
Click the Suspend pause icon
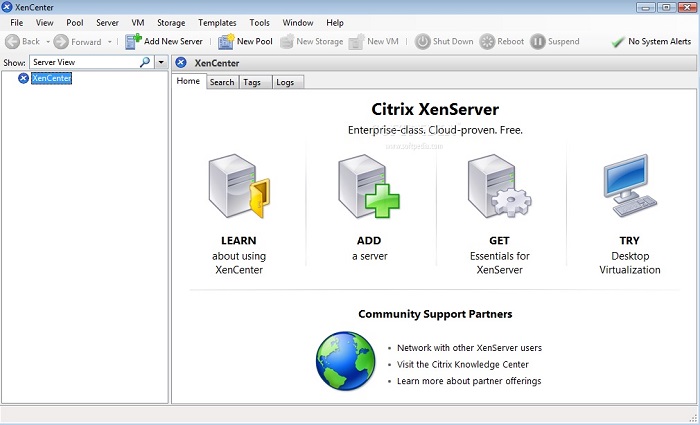538,42
